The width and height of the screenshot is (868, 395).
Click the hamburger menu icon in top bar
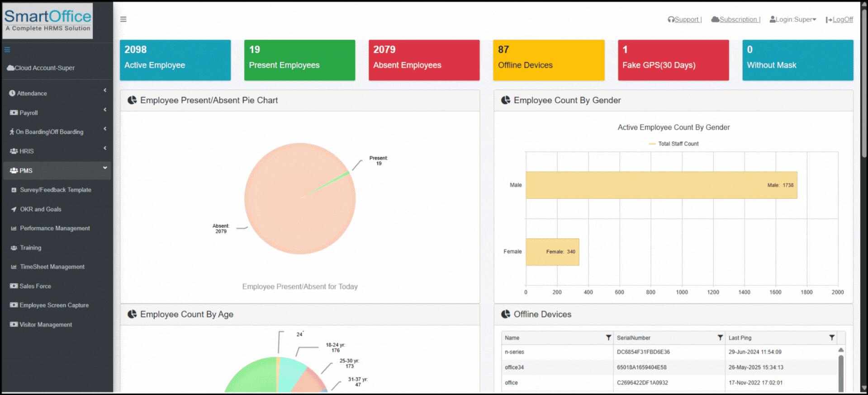123,19
